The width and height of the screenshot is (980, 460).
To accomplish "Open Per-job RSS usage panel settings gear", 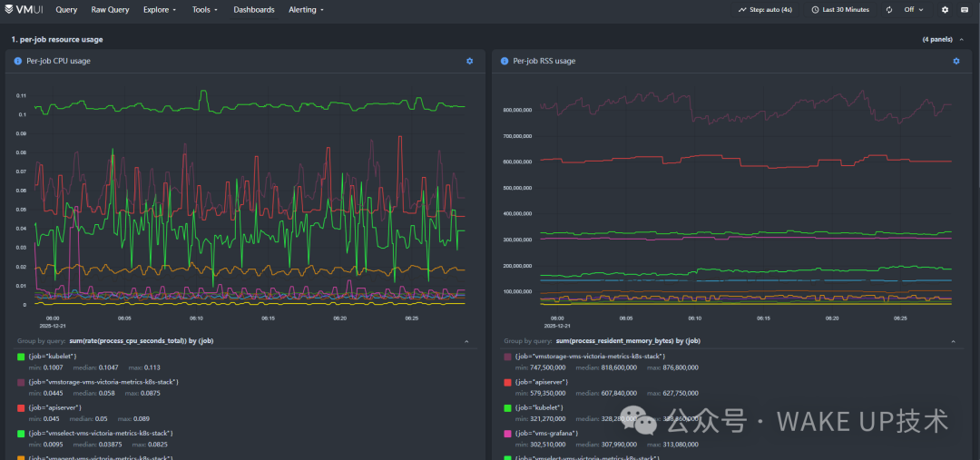I will (955, 61).
